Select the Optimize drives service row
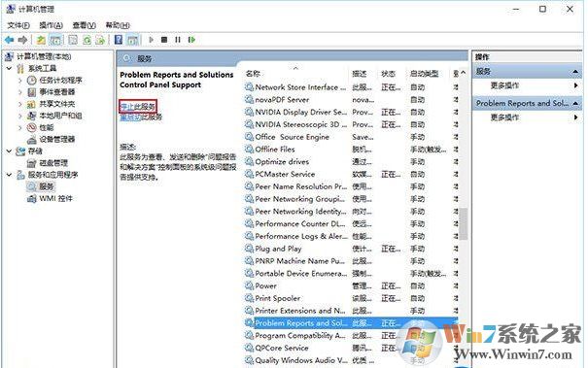The image size is (588, 368). click(x=351, y=162)
